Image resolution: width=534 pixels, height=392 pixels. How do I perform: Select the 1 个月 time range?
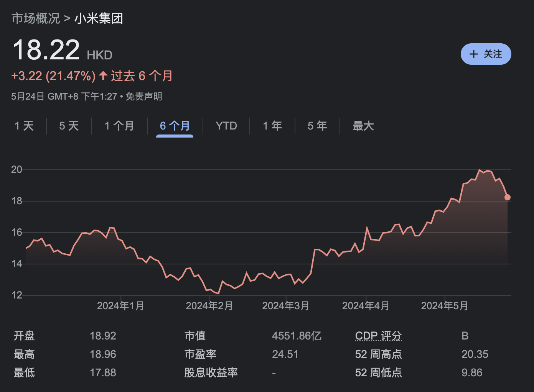[119, 126]
